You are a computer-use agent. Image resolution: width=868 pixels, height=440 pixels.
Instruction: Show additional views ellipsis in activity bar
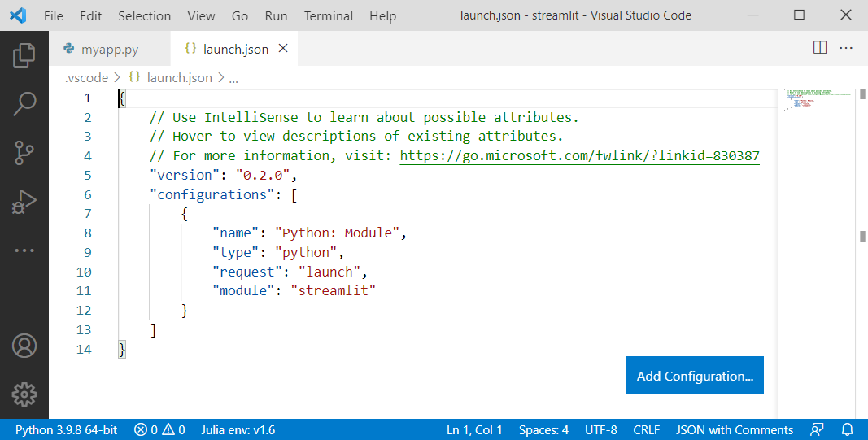pos(24,250)
